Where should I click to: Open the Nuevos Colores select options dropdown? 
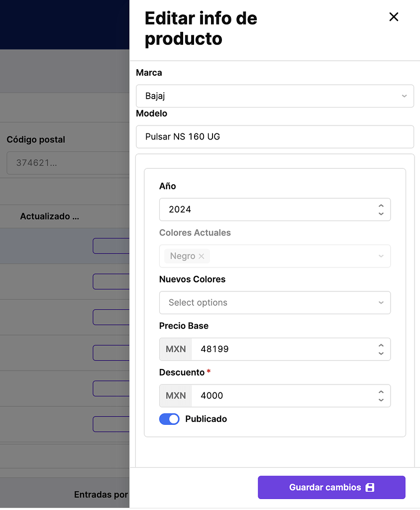275,302
